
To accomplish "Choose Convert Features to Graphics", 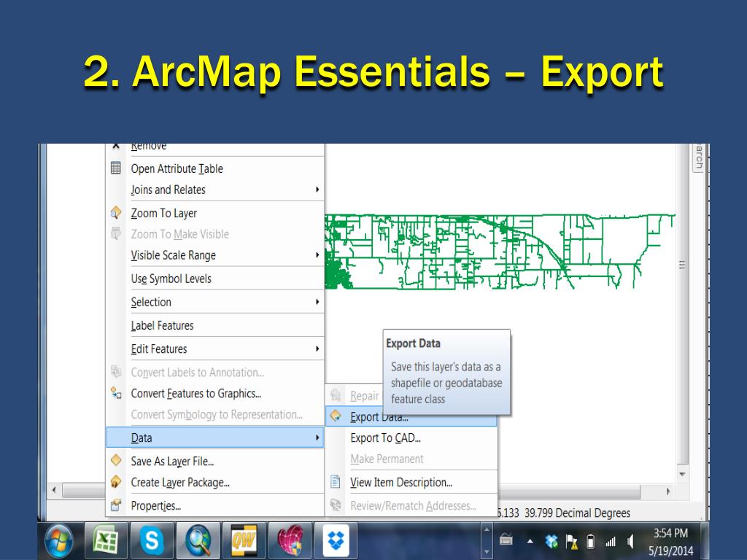I will click(x=215, y=393).
